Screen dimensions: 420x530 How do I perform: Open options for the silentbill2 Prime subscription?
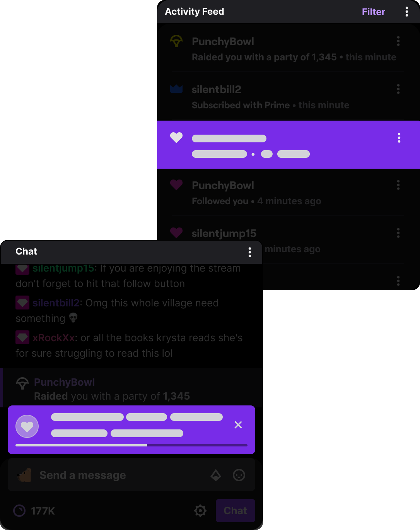tap(398, 89)
